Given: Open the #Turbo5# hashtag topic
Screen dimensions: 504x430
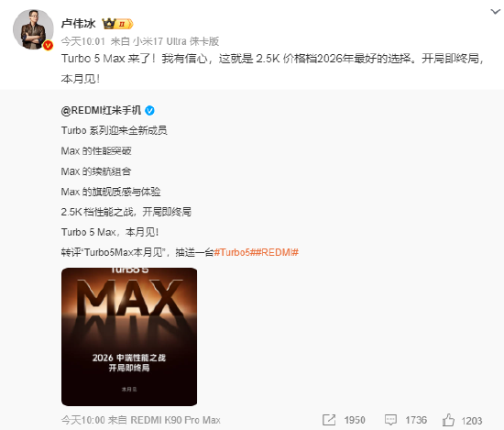Looking at the screenshot, I should pyautogui.click(x=234, y=252).
